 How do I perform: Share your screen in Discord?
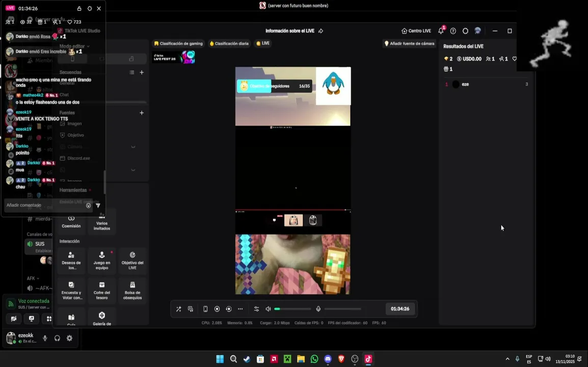coord(32,319)
